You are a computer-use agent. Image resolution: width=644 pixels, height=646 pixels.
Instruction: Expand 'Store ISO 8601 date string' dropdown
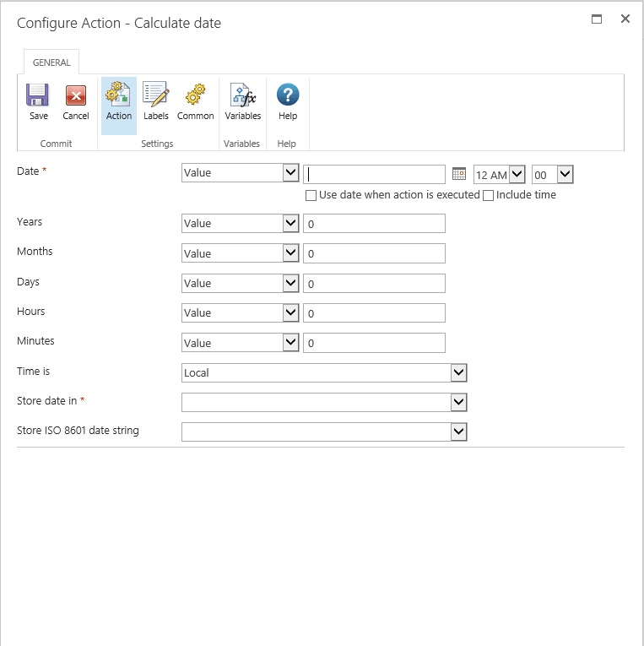click(458, 432)
